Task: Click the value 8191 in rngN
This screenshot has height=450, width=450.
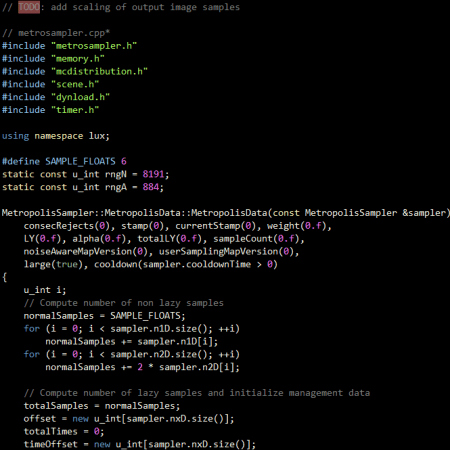Action: (153, 174)
